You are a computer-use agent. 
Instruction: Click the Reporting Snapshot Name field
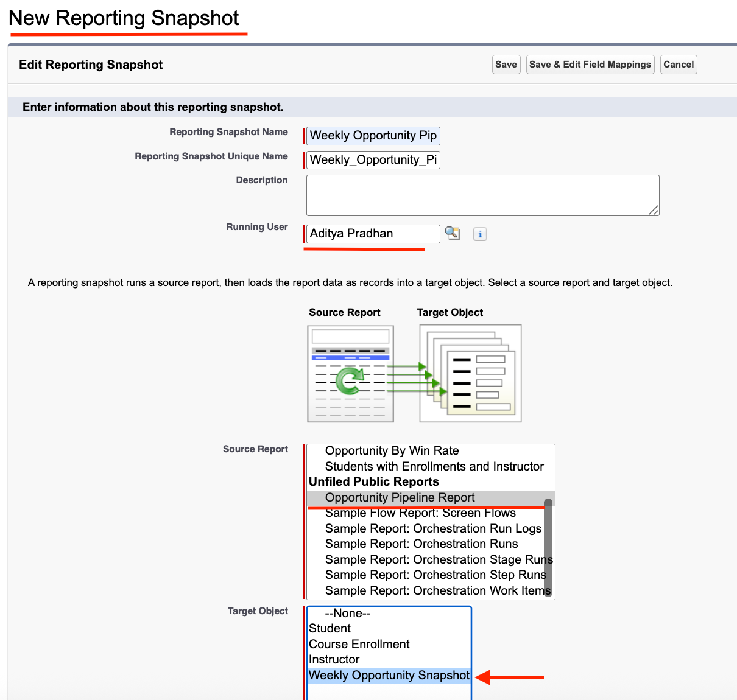(373, 136)
